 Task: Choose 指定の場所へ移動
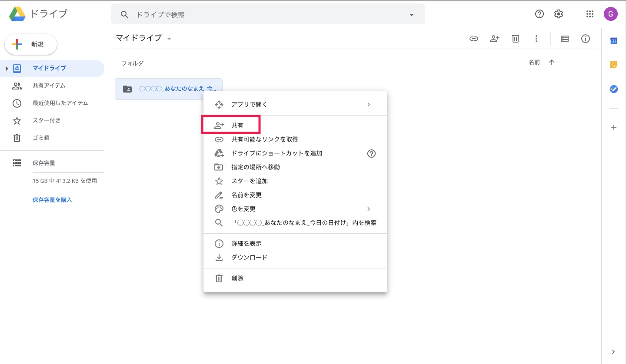coord(295,167)
